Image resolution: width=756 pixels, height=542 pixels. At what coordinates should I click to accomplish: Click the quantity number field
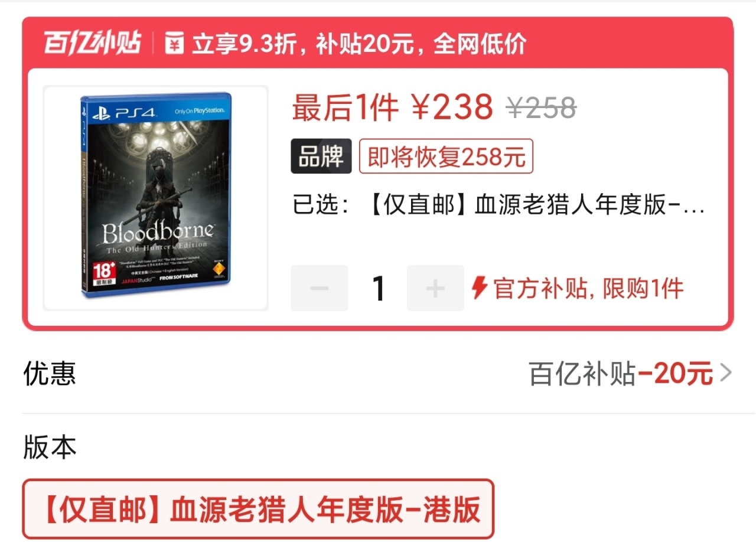377,288
